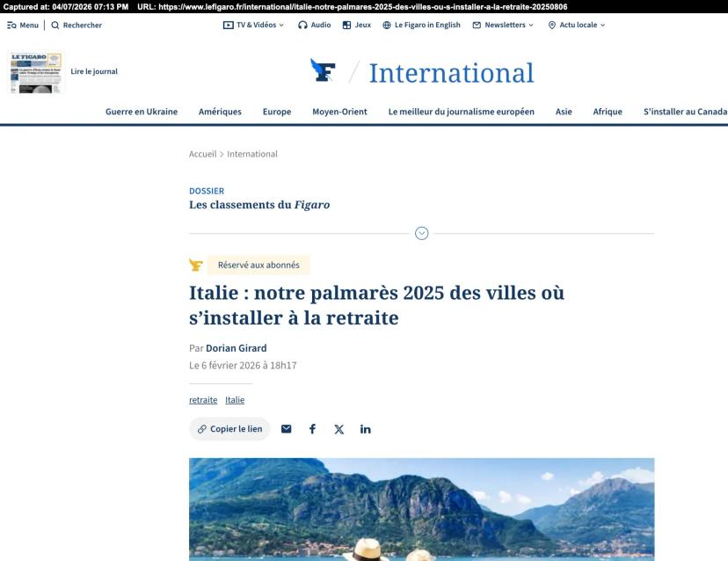Open the Europe section
This screenshot has height=561, width=728.
coord(277,112)
